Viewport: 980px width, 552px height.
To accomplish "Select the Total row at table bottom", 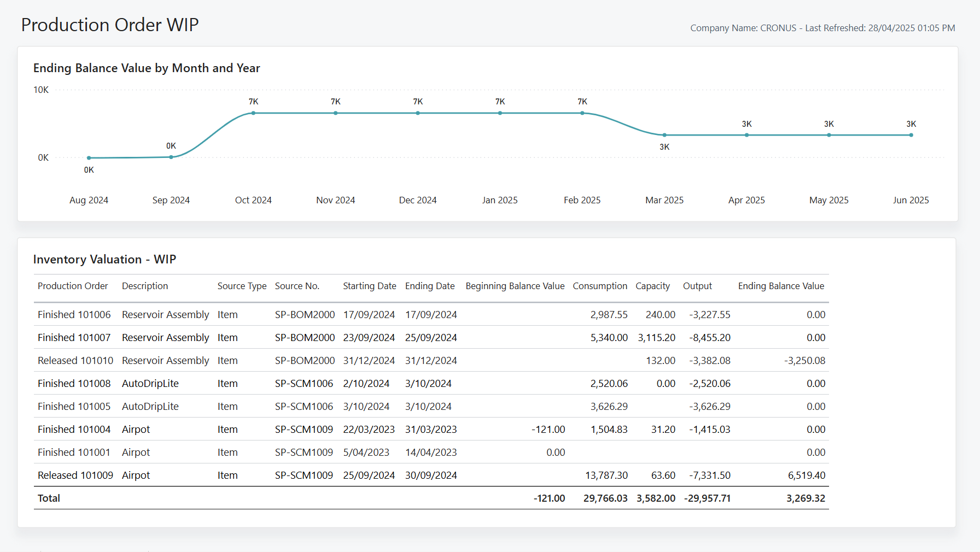I will (x=48, y=498).
